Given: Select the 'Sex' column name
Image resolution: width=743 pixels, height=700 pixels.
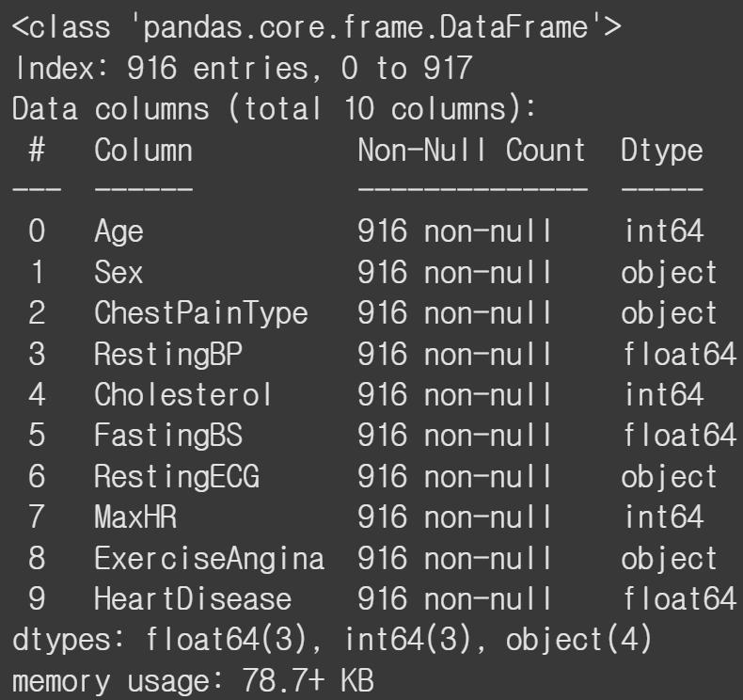Looking at the screenshot, I should click(119, 273).
